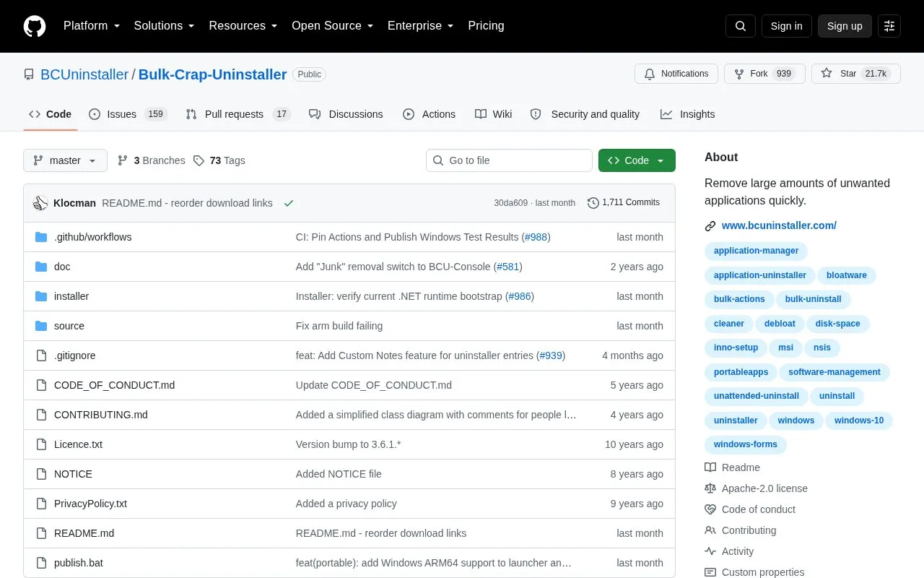Viewport: 924px width, 578px height.
Task: Click the Activity pulse icon
Action: coord(710,551)
